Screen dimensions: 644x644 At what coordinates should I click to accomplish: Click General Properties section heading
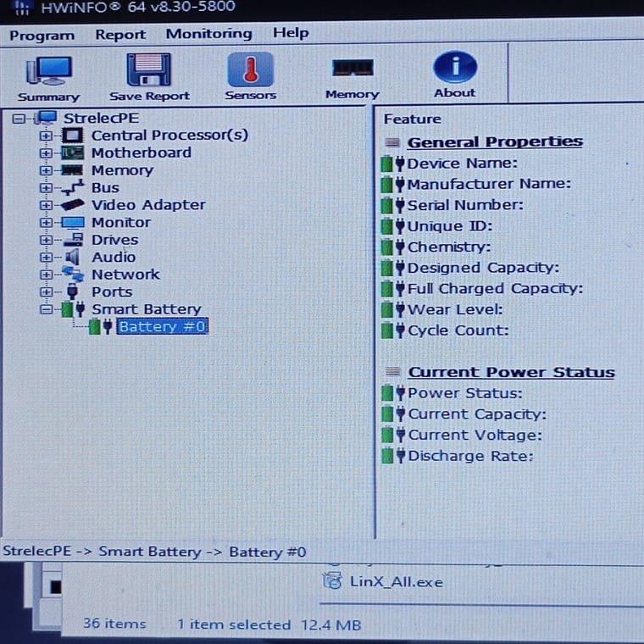click(495, 142)
